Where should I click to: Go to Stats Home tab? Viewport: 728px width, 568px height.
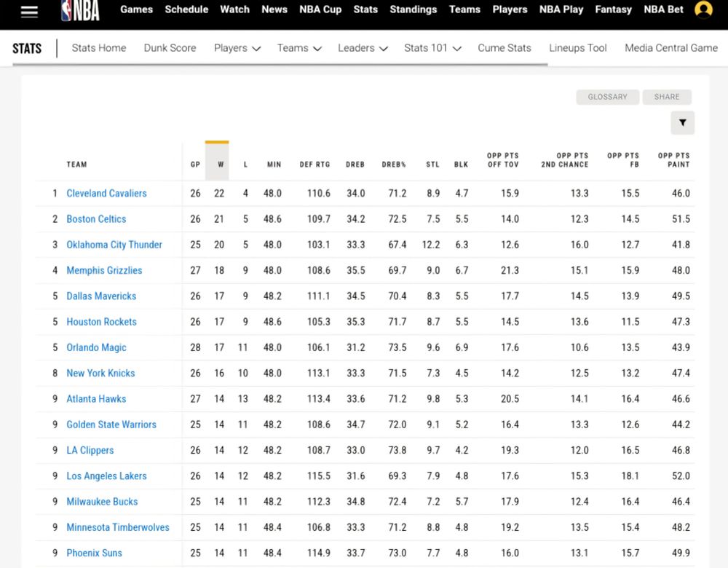click(99, 48)
